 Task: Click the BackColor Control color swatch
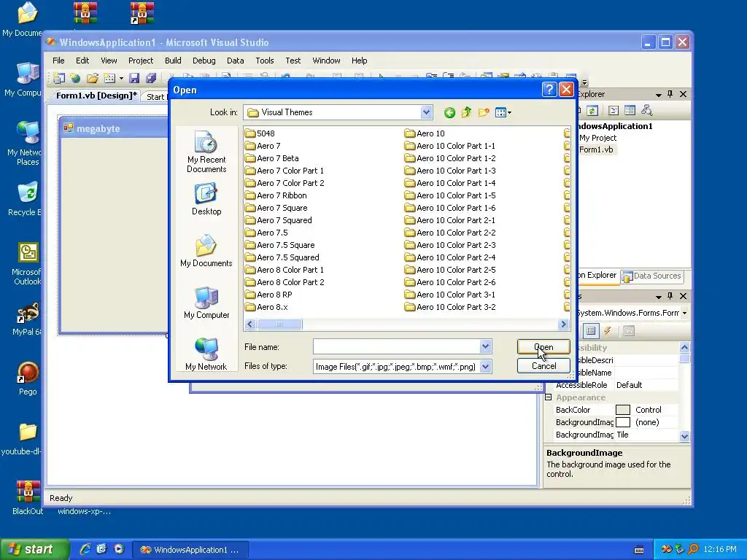coord(623,410)
